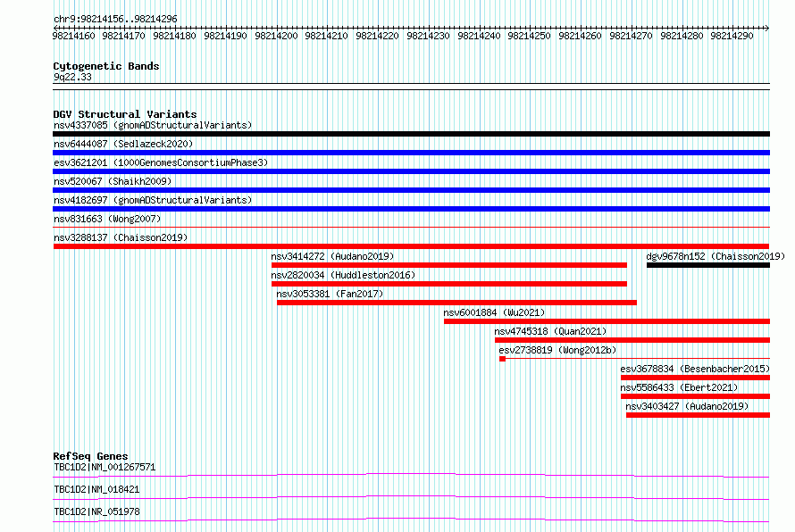Open the nsv3414272 (Audano2019) label
The width and height of the screenshot is (795, 532).
click(332, 256)
